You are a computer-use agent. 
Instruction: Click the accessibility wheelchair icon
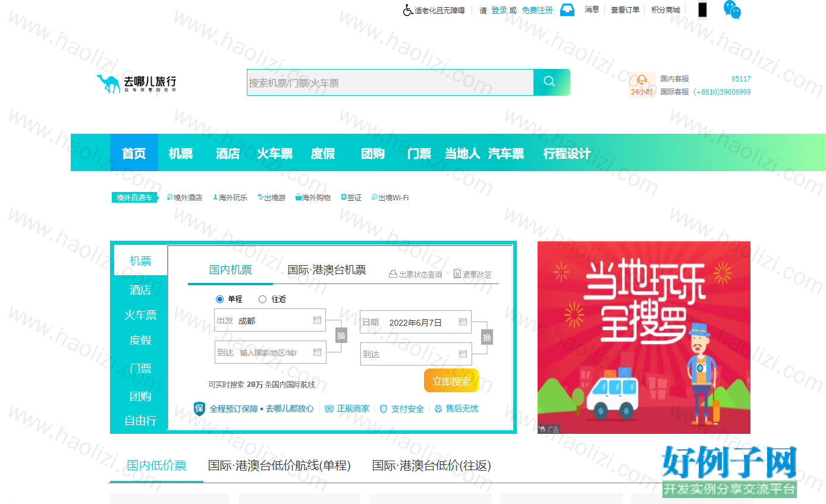408,10
